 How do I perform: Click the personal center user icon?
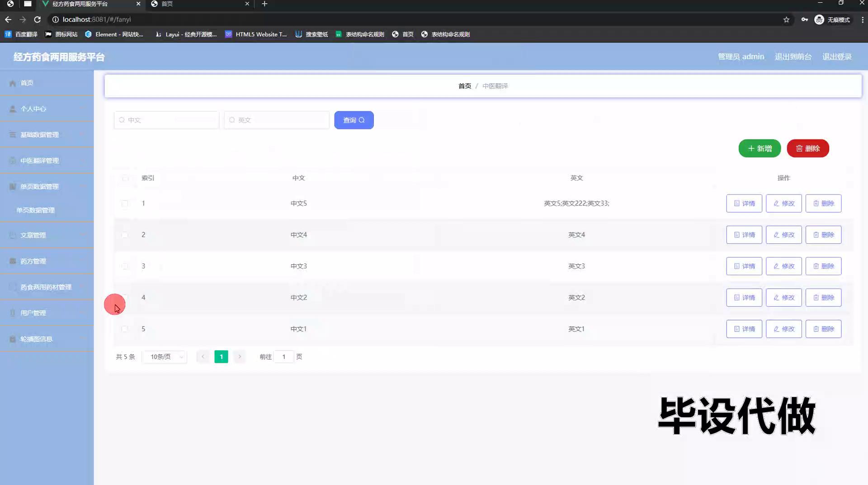click(x=13, y=109)
